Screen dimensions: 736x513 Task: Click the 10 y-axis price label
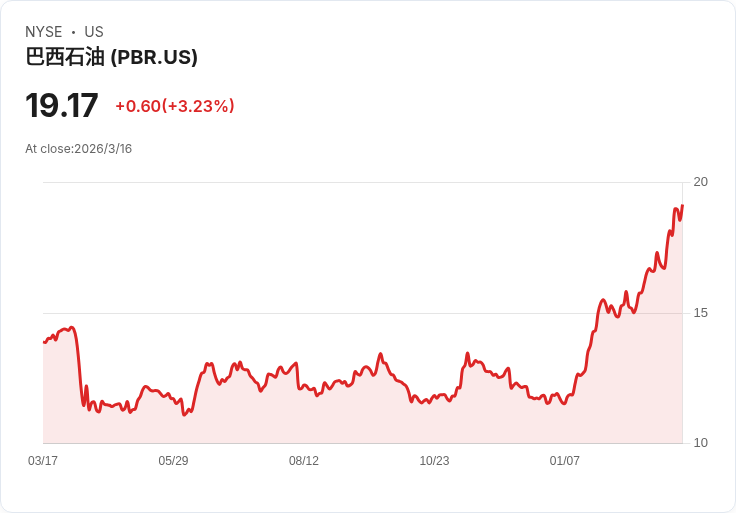700,443
